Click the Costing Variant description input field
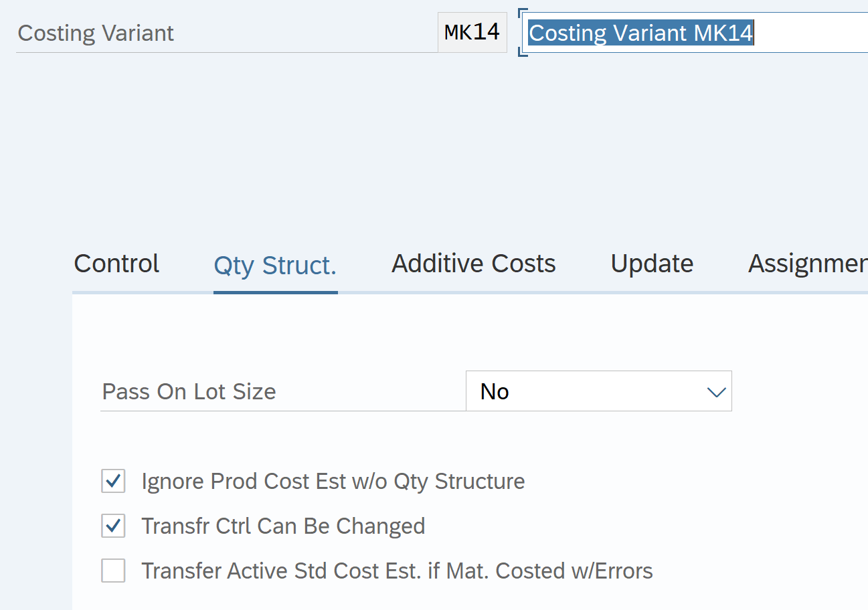Image resolution: width=868 pixels, height=610 pixels. point(810,33)
